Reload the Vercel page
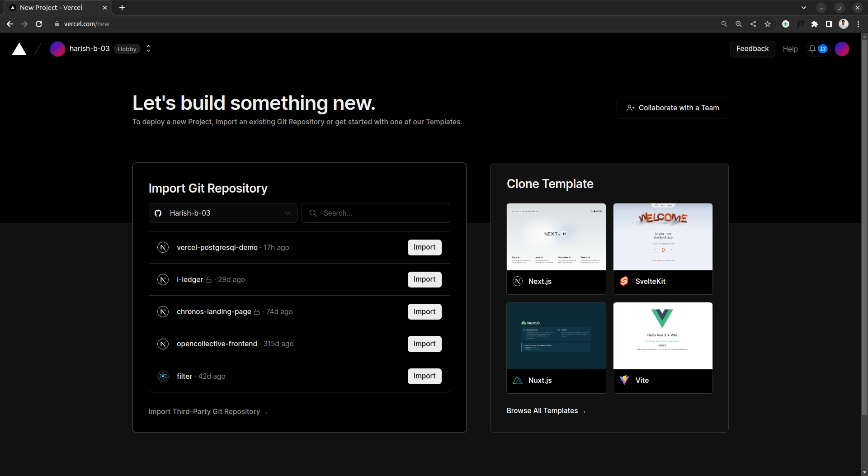The image size is (868, 476). pos(39,24)
